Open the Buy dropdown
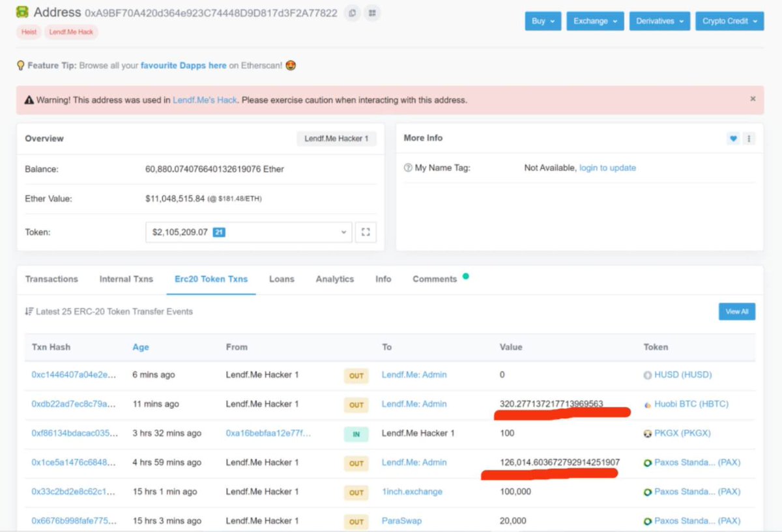This screenshot has width=782, height=532. pos(543,21)
